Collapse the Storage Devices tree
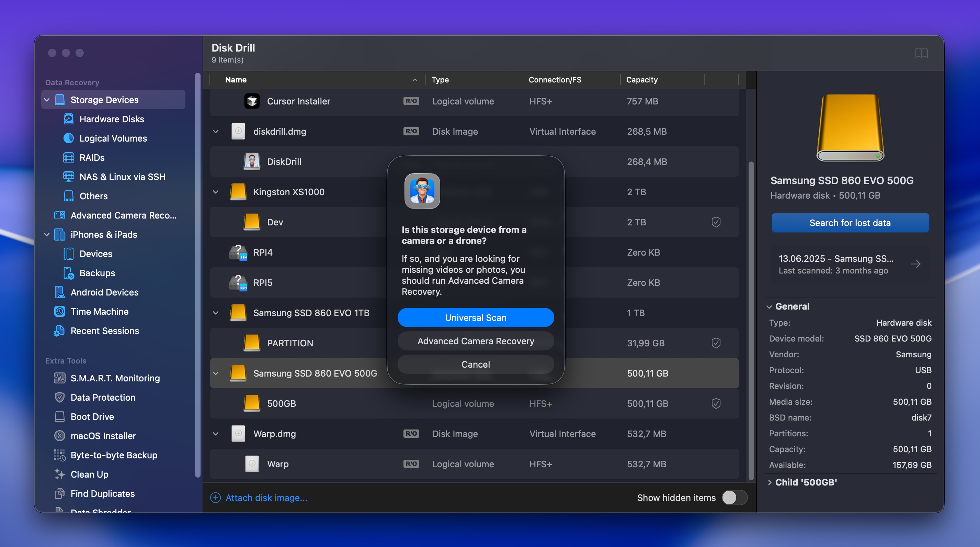Viewport: 980px width, 547px height. click(x=47, y=100)
